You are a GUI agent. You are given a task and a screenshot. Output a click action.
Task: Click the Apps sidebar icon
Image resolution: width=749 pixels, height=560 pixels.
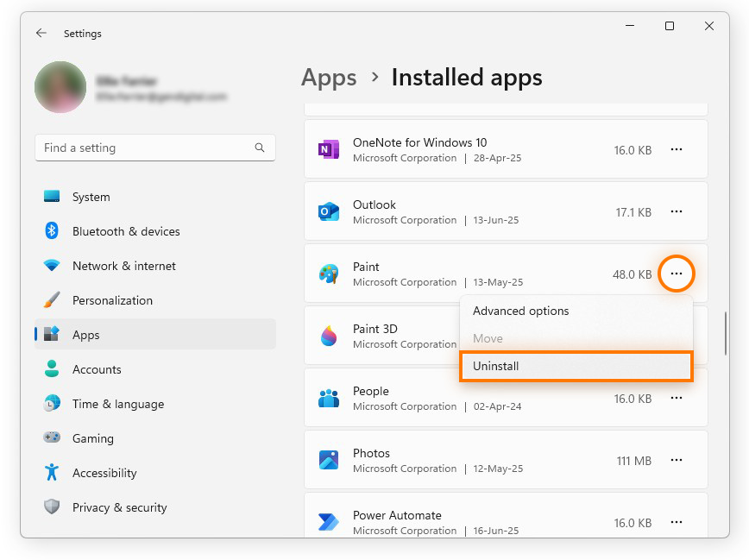click(52, 334)
